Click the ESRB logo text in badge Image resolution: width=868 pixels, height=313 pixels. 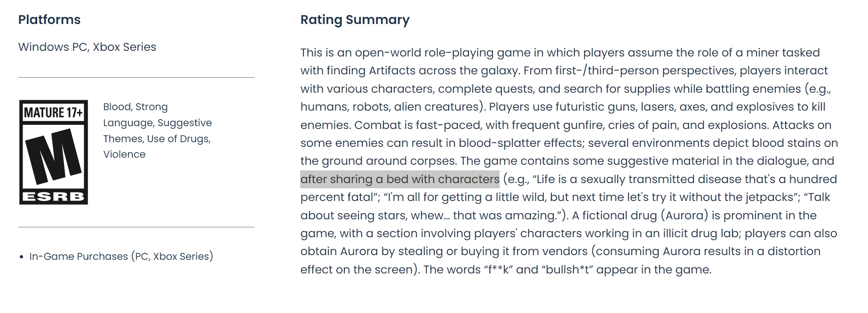coord(54,196)
